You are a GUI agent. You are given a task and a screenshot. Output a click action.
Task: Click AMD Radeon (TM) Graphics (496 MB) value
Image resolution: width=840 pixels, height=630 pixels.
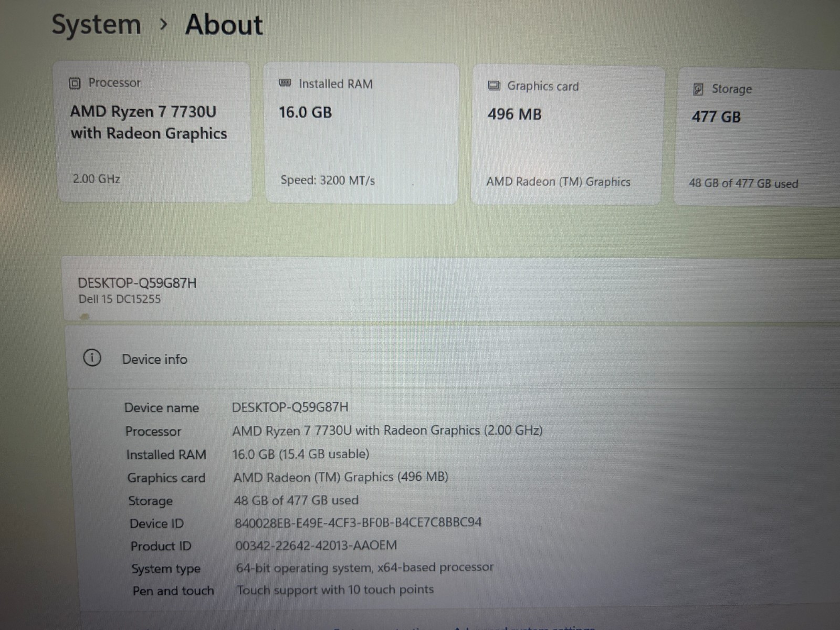pyautogui.click(x=341, y=477)
